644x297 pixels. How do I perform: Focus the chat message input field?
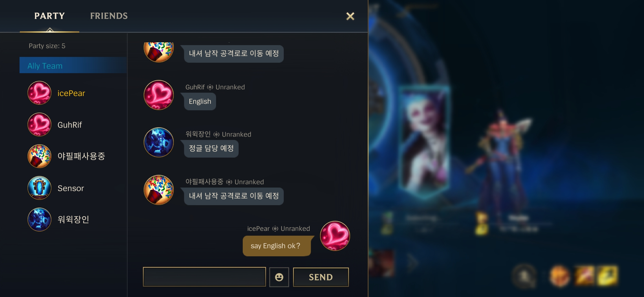(204, 277)
